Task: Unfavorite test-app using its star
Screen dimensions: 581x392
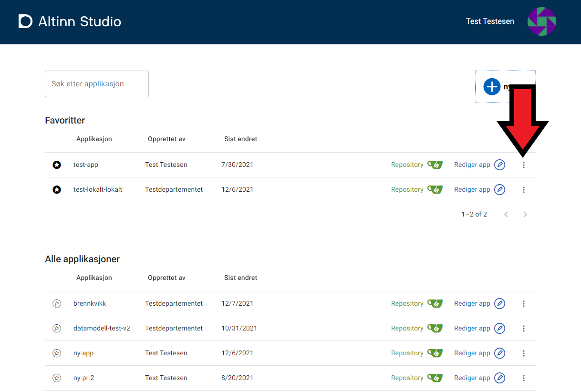Action: click(x=57, y=165)
